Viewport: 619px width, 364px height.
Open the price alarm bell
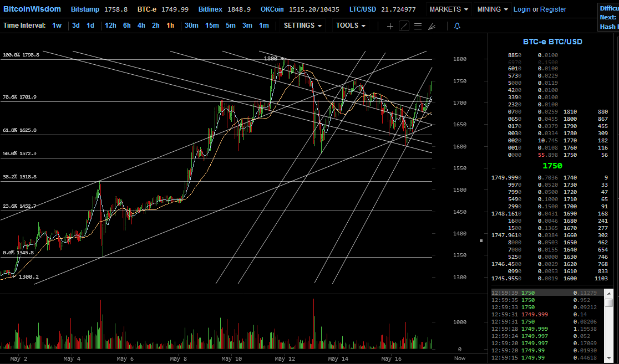click(457, 26)
